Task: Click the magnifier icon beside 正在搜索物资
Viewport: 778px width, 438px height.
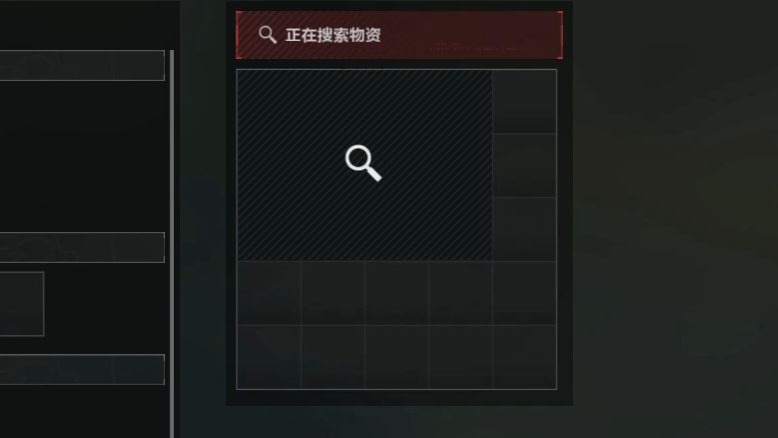Action: pyautogui.click(x=267, y=35)
